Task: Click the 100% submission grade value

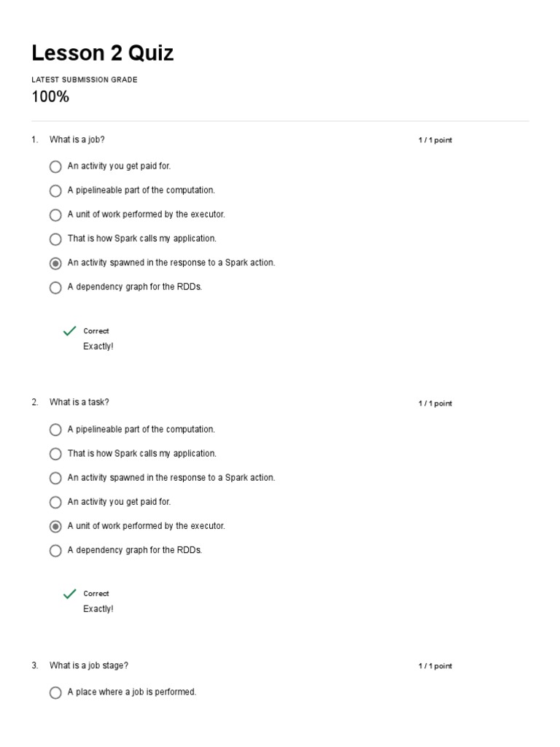Action: [x=50, y=96]
